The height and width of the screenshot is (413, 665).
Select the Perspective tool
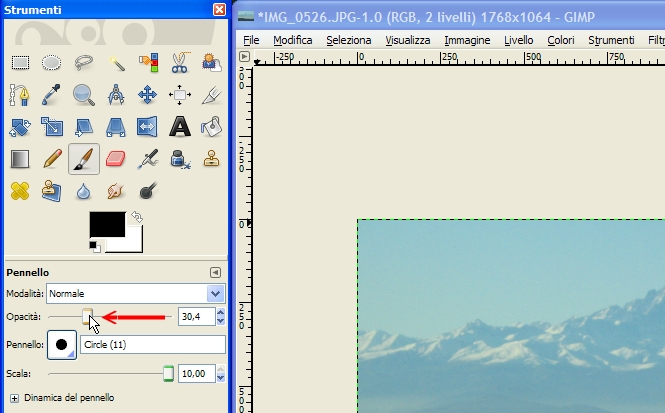coord(116,127)
